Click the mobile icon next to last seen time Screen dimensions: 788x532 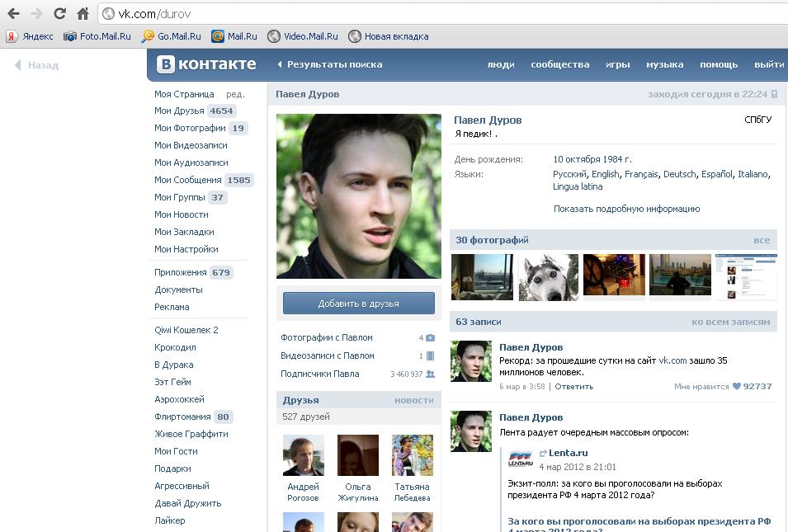click(775, 94)
